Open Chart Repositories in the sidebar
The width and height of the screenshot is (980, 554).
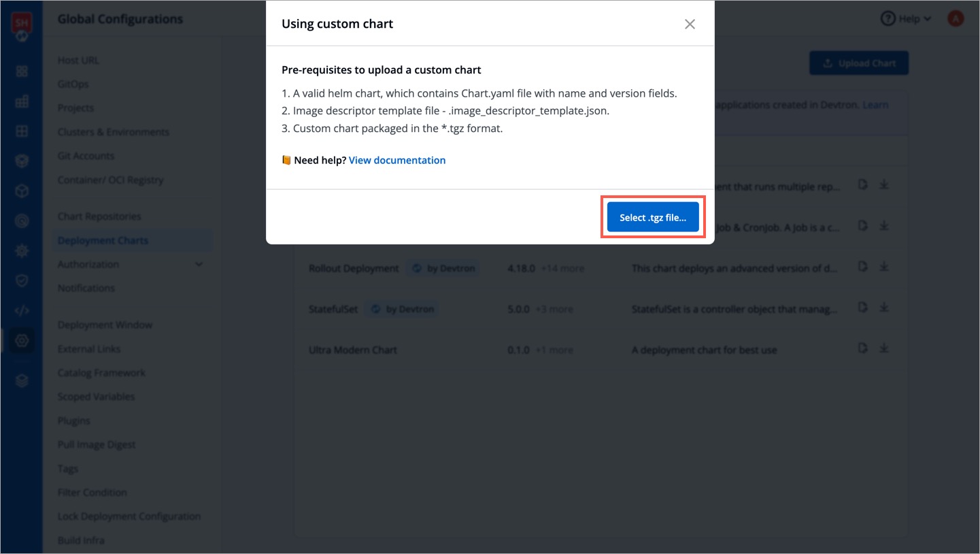(x=99, y=216)
